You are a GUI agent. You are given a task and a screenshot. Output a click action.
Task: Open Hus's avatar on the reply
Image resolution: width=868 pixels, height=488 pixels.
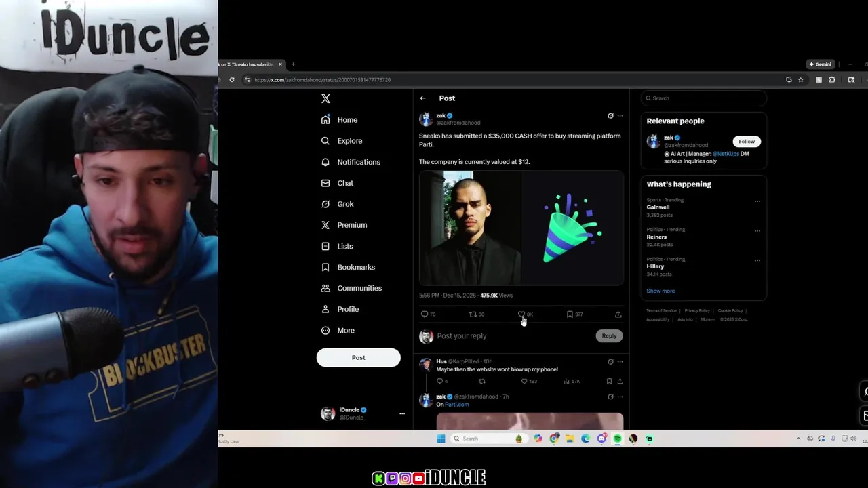[x=426, y=365]
